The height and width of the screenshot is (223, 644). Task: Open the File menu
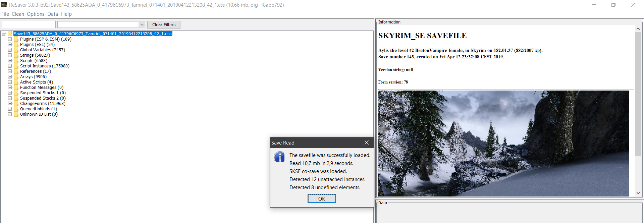(x=5, y=14)
